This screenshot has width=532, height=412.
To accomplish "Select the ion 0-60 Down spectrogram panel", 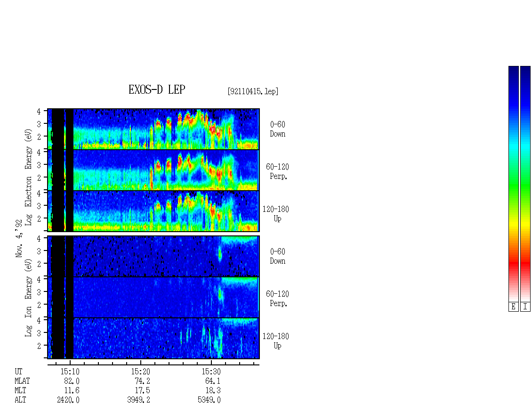I will click(153, 256).
